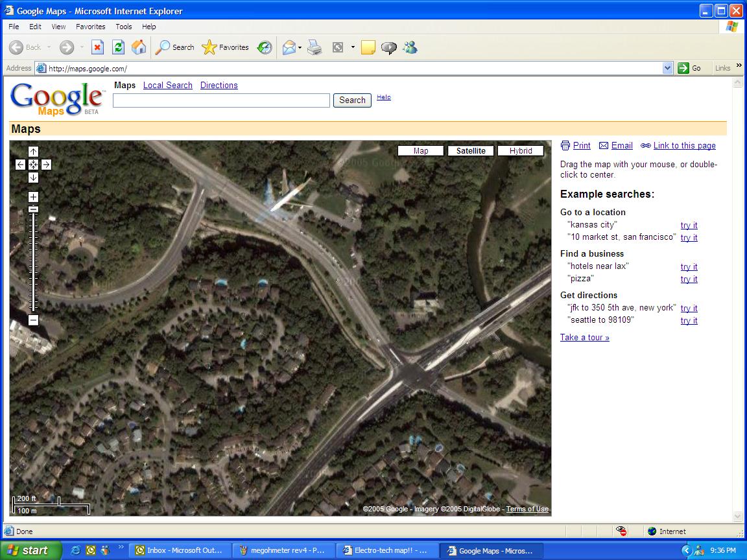Switch to megohmeter rev4 taskbar window
Viewport: 747px width, 560px height.
click(x=283, y=550)
